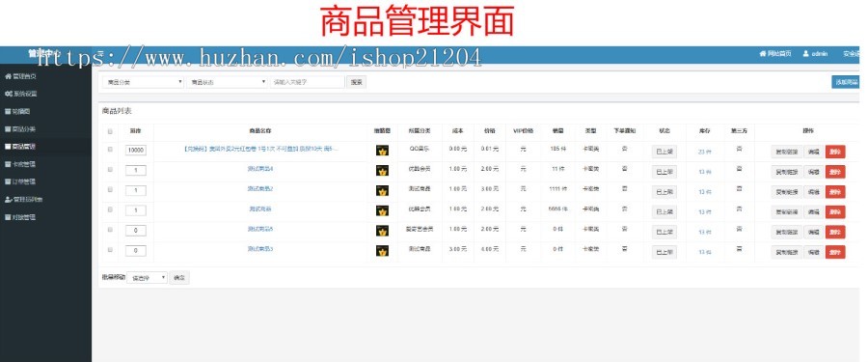Click 复制链接 in the 爱奇艺会员 row
This screenshot has width=868, height=362.
click(786, 233)
